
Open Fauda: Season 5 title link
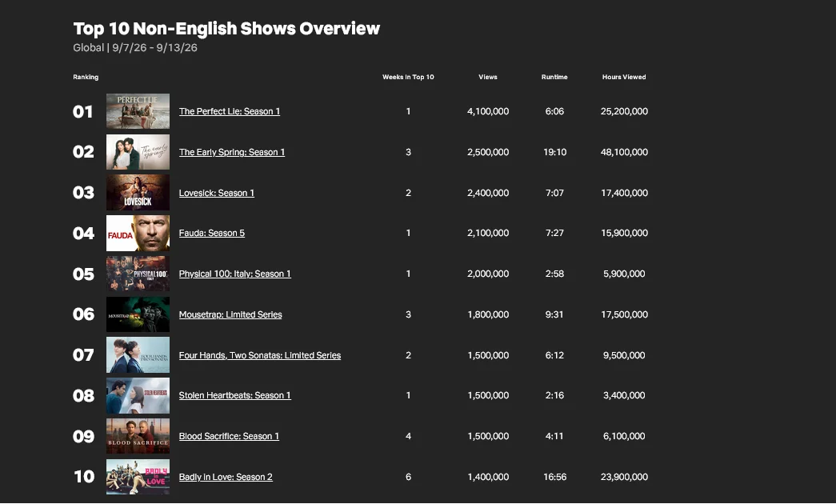(x=212, y=233)
